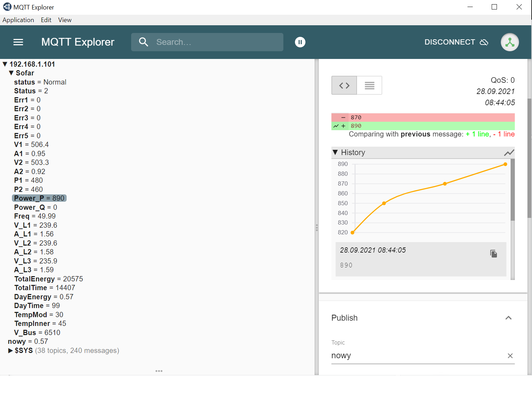Image resolution: width=532 pixels, height=414 pixels.
Task: Click the added diff line 890
Action: [x=423, y=126]
